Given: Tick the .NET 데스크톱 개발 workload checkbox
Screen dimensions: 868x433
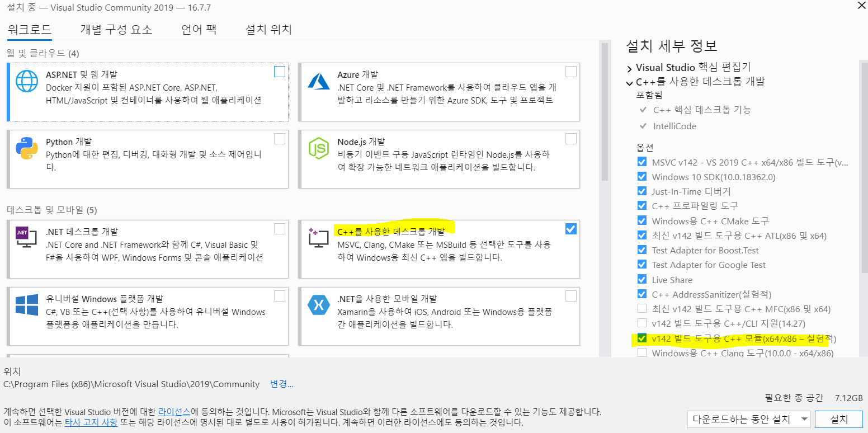Looking at the screenshot, I should [280, 229].
